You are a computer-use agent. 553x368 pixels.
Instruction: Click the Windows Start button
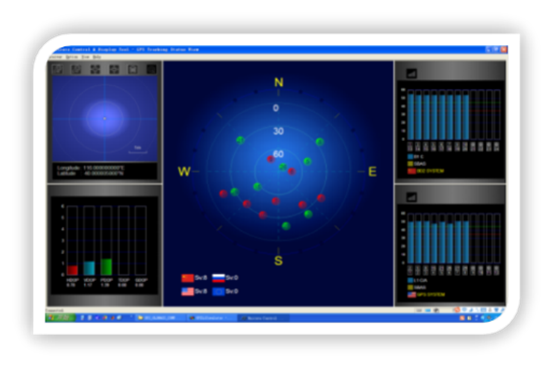click(60, 318)
